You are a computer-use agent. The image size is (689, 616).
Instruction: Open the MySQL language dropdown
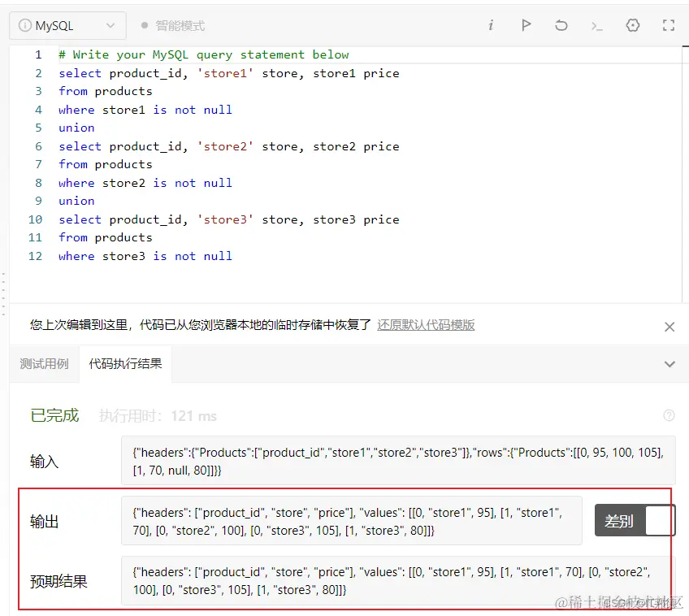pos(67,25)
